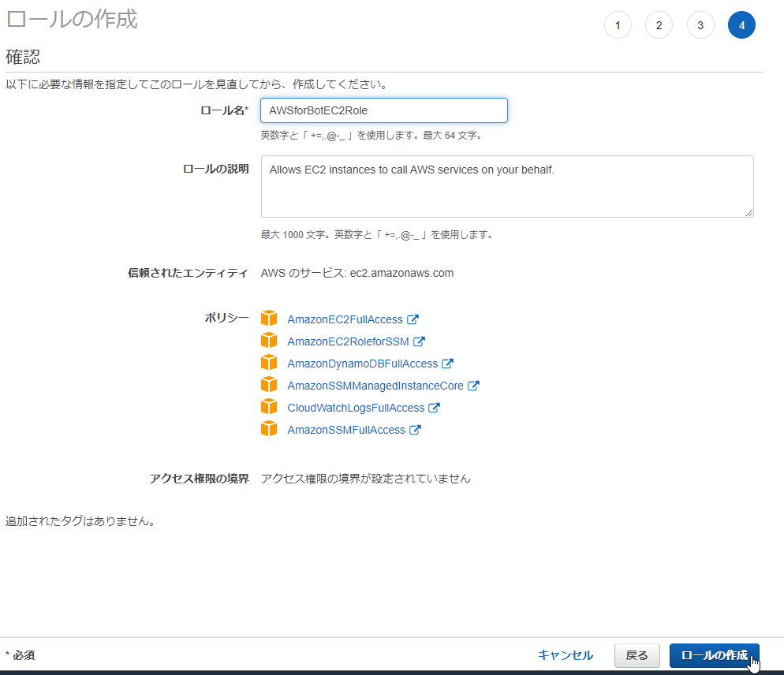
Task: Click the CloudWatchLogsFullAccess policy cube icon
Action: tap(270, 407)
